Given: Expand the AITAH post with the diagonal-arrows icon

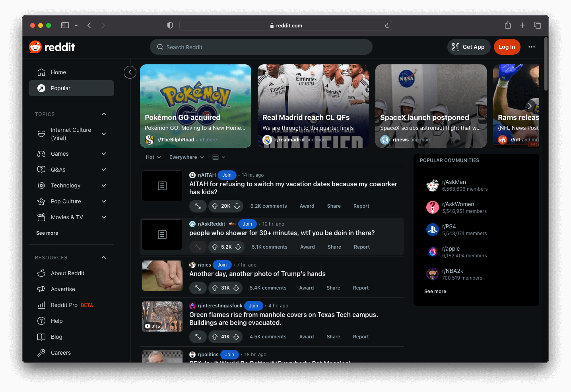Looking at the screenshot, I should coord(198,206).
